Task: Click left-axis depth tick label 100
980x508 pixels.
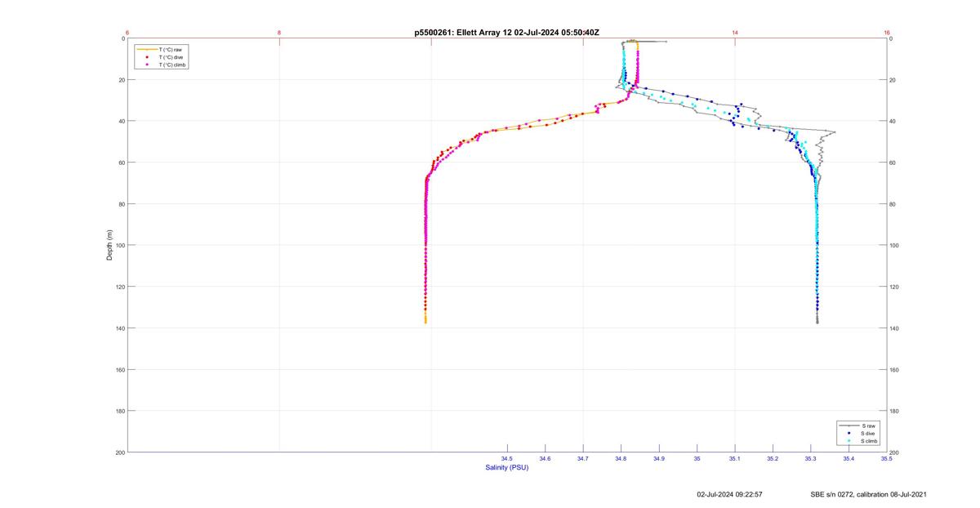Action: [120, 245]
